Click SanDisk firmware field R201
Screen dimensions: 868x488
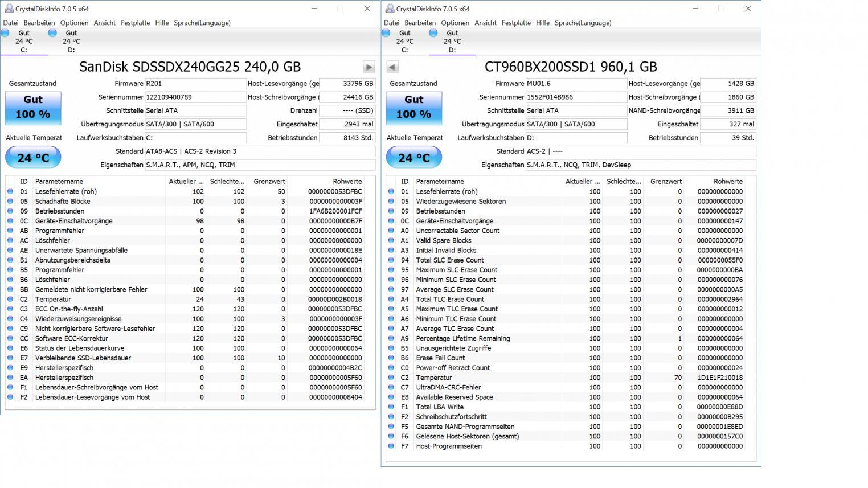click(x=195, y=84)
